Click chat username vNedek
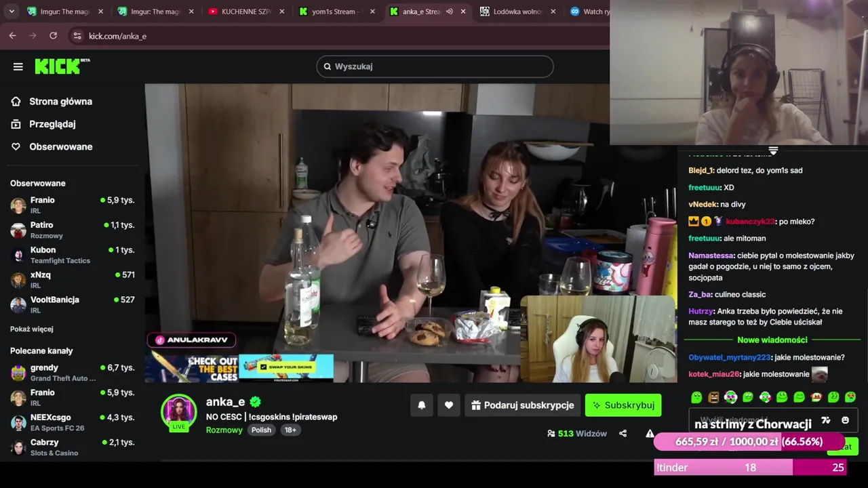The image size is (868, 488). point(703,205)
